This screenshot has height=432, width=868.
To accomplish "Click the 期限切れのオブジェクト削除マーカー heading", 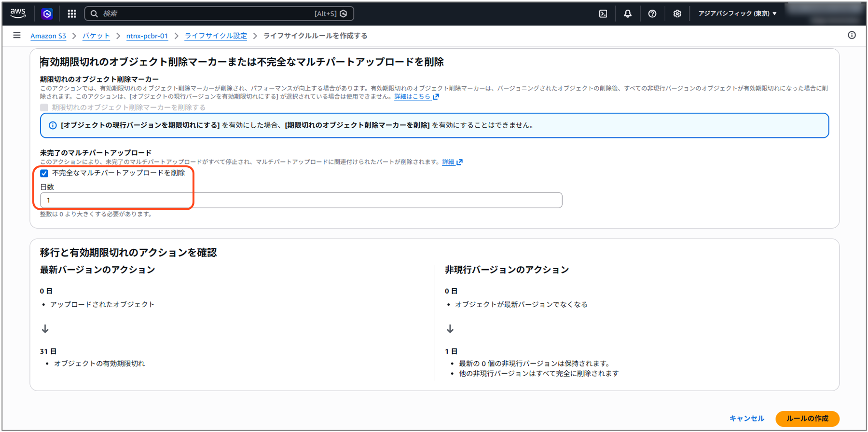I will (99, 79).
